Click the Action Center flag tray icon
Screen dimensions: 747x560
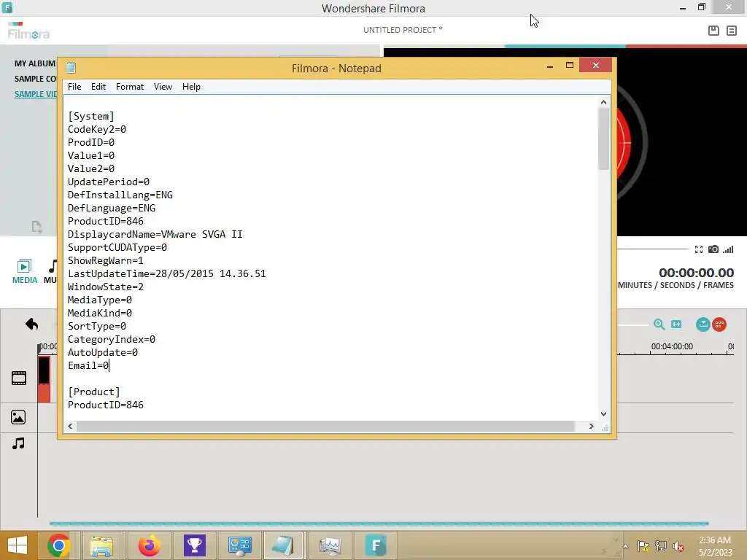click(x=643, y=545)
